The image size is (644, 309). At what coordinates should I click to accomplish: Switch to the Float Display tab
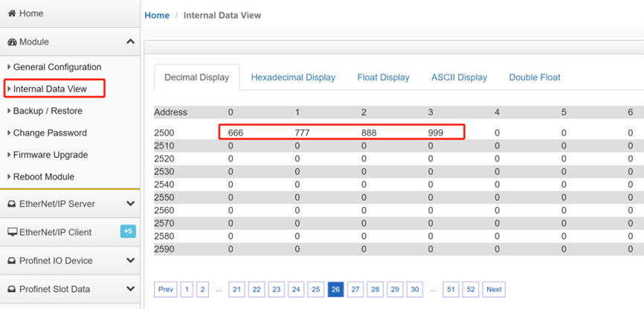[x=383, y=77]
